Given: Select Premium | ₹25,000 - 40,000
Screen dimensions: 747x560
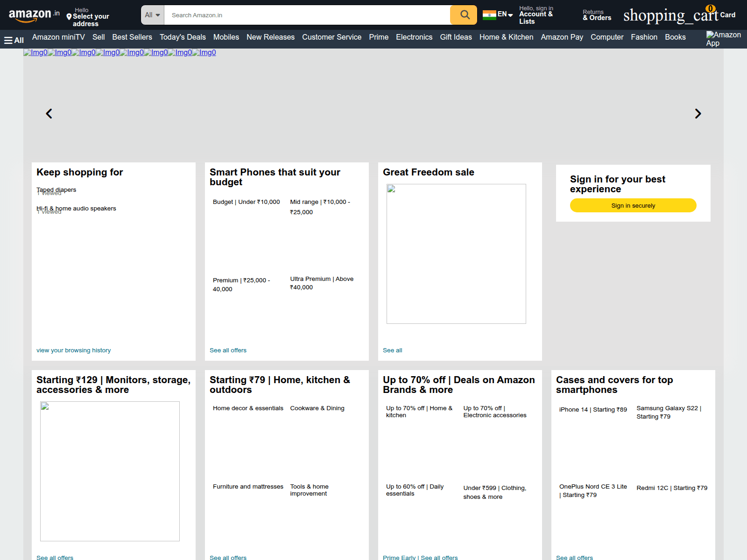Looking at the screenshot, I should tap(241, 285).
